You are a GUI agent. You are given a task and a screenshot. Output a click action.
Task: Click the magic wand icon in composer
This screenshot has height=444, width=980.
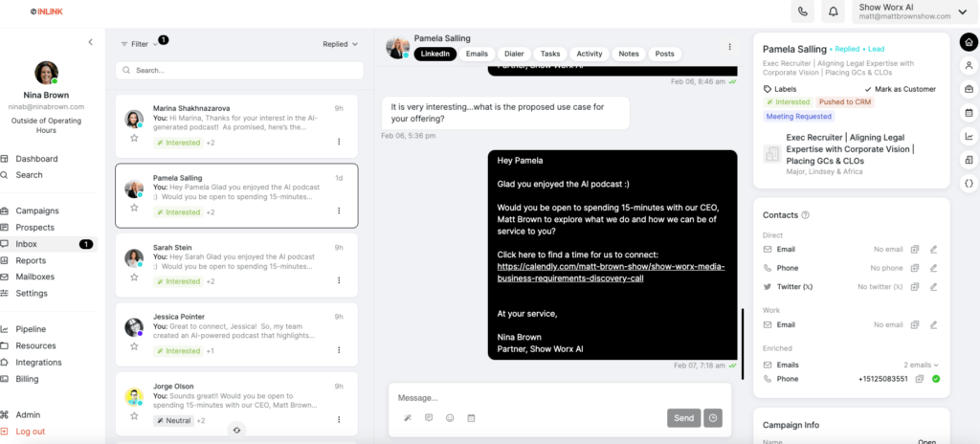click(408, 418)
